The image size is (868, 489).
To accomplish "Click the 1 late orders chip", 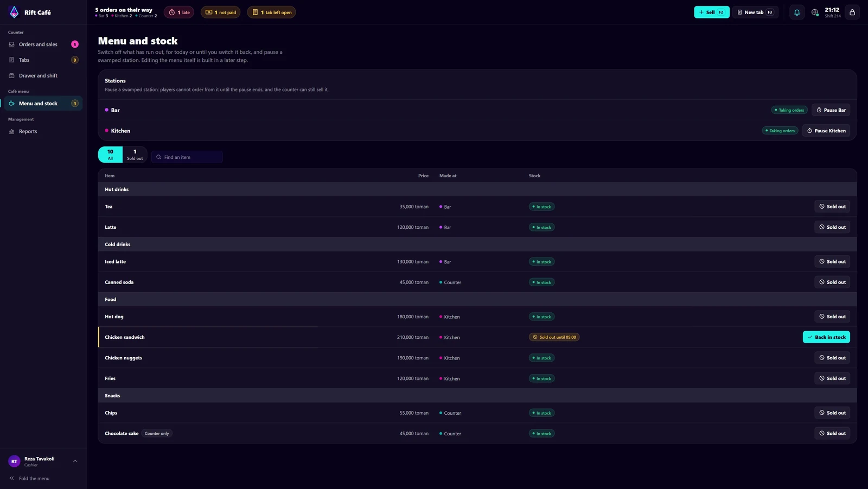I will tap(179, 12).
